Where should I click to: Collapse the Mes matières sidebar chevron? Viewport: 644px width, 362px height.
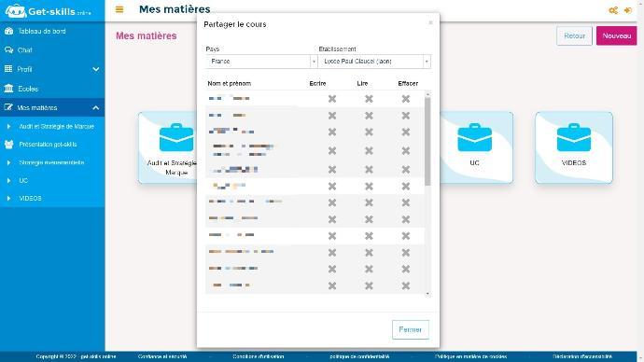[x=96, y=108]
